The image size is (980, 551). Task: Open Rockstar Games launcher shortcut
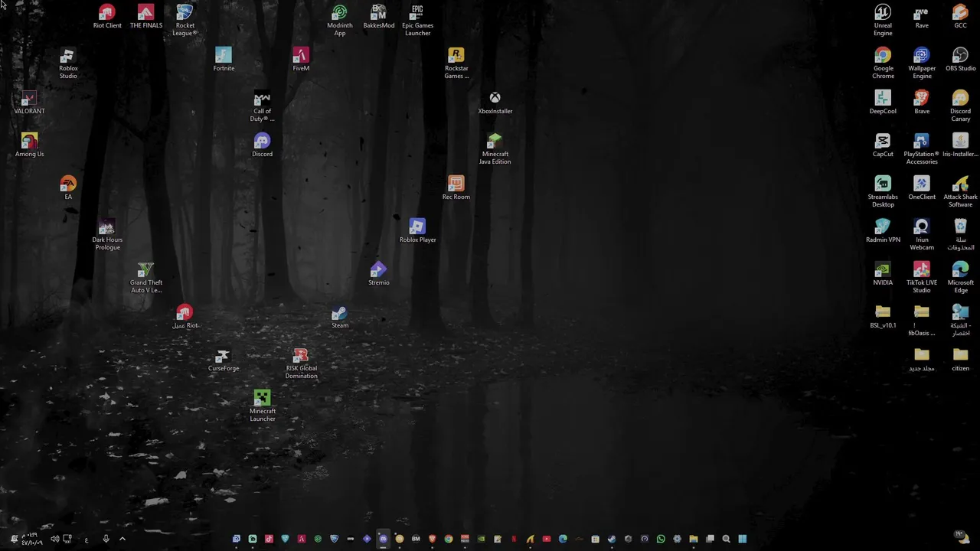click(456, 64)
